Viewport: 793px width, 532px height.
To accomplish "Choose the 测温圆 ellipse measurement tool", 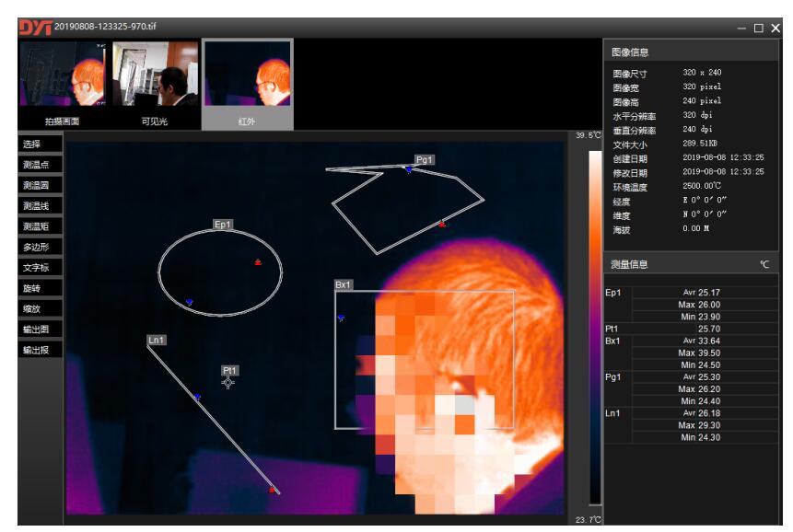I will 41,185.
